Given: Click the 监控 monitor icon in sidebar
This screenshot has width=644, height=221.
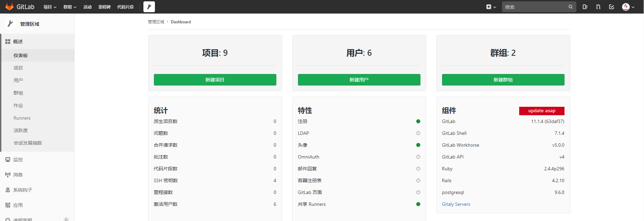Looking at the screenshot, I should pyautogui.click(x=8, y=159).
